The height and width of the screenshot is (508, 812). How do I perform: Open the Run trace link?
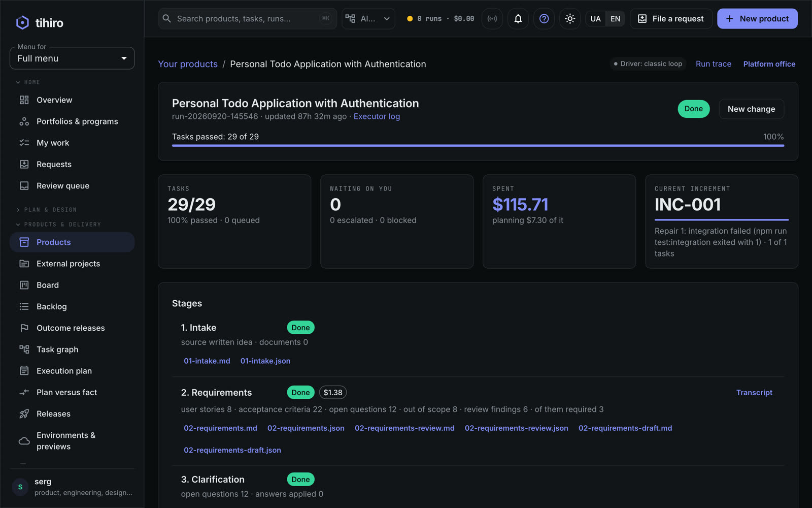714,64
